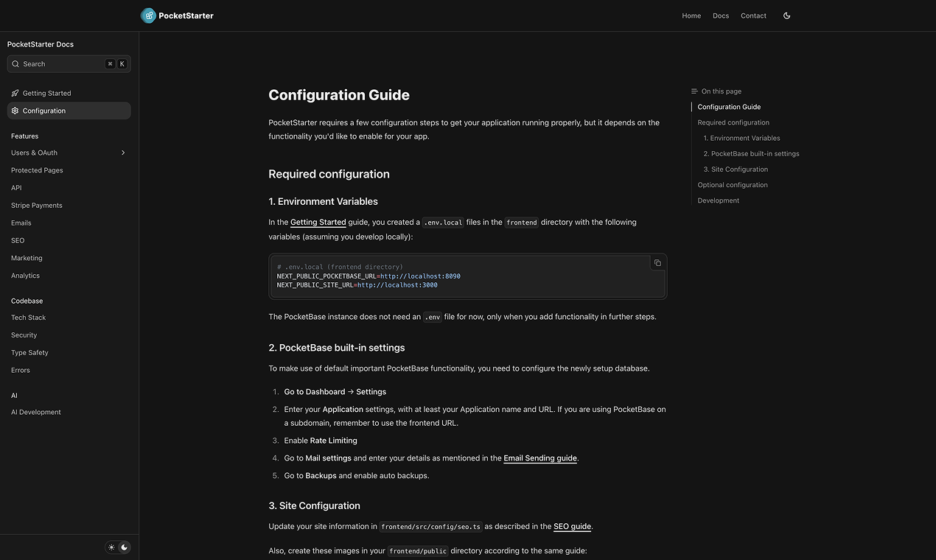936x560 pixels.
Task: Open Docs in top navigation
Action: click(721, 15)
